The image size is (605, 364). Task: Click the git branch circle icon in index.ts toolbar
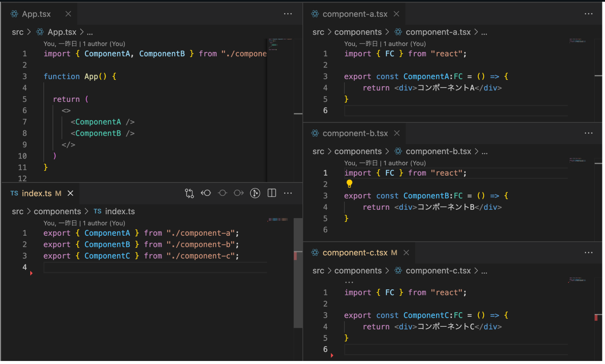pyautogui.click(x=255, y=193)
